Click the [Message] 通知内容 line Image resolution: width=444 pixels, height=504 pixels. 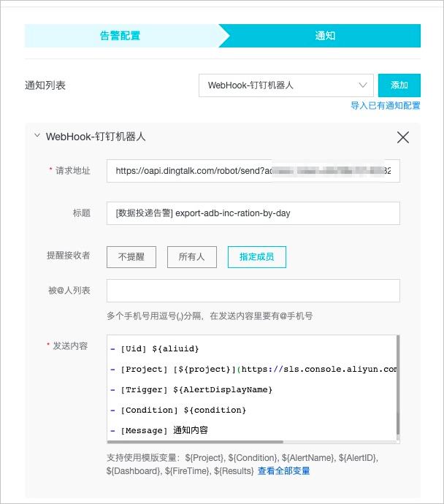point(158,430)
